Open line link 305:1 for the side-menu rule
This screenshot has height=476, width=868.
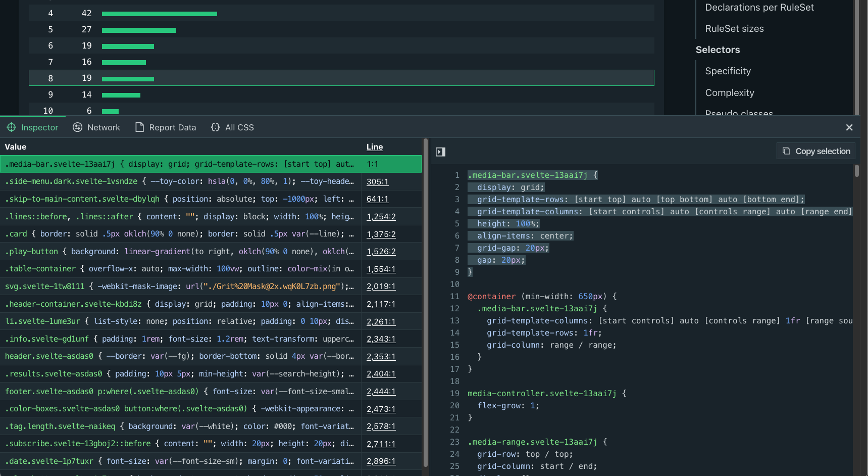[x=377, y=181]
